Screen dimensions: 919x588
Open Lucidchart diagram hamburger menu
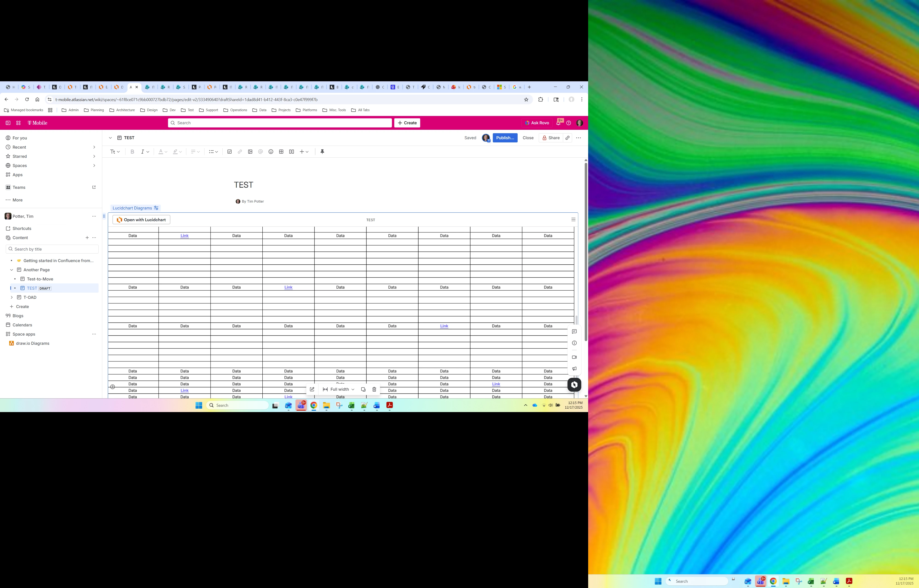[573, 220]
